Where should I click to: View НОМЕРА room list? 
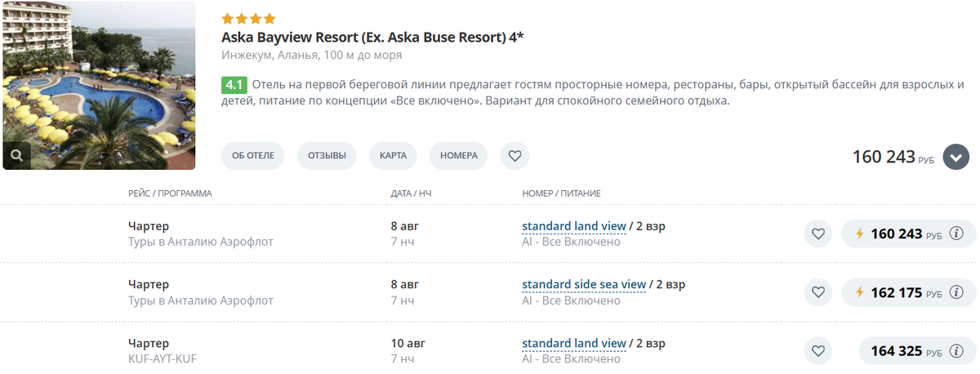(458, 155)
